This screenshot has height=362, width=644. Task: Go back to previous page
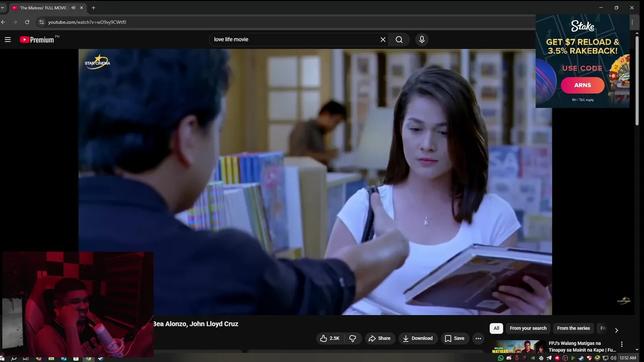(x=4, y=22)
